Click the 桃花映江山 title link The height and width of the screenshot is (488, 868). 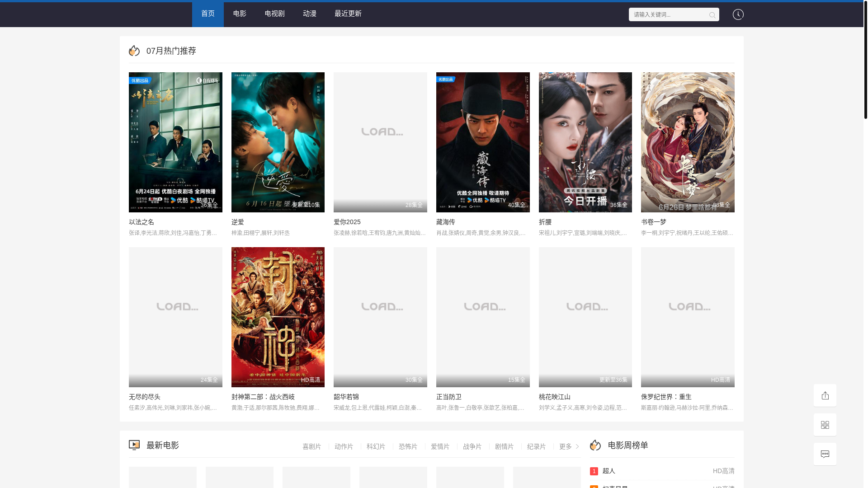tap(555, 397)
